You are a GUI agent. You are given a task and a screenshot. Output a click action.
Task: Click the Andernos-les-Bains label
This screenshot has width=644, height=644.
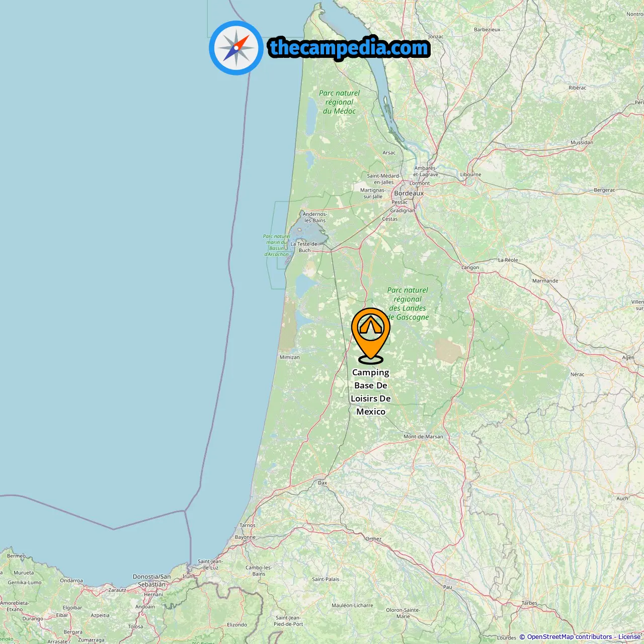click(x=315, y=217)
